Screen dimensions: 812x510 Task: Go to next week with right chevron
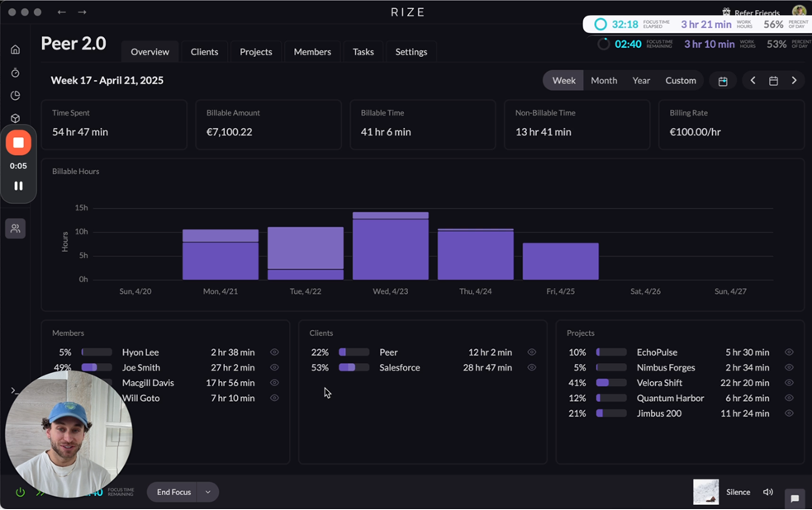(794, 81)
